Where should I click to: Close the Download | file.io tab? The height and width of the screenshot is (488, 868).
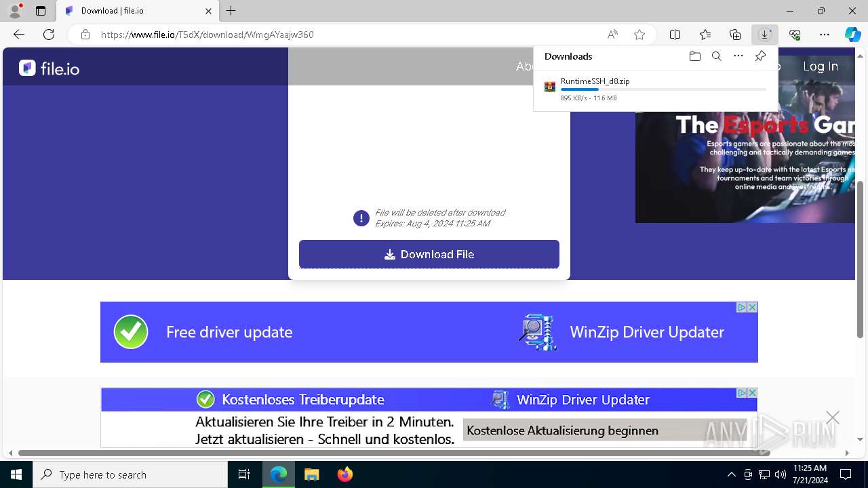(x=209, y=11)
